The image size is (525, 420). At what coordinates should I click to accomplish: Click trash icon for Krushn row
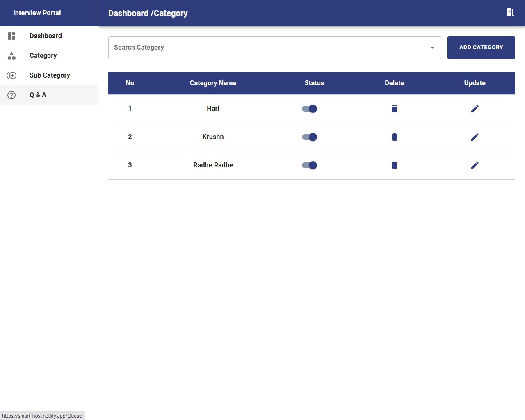(394, 137)
